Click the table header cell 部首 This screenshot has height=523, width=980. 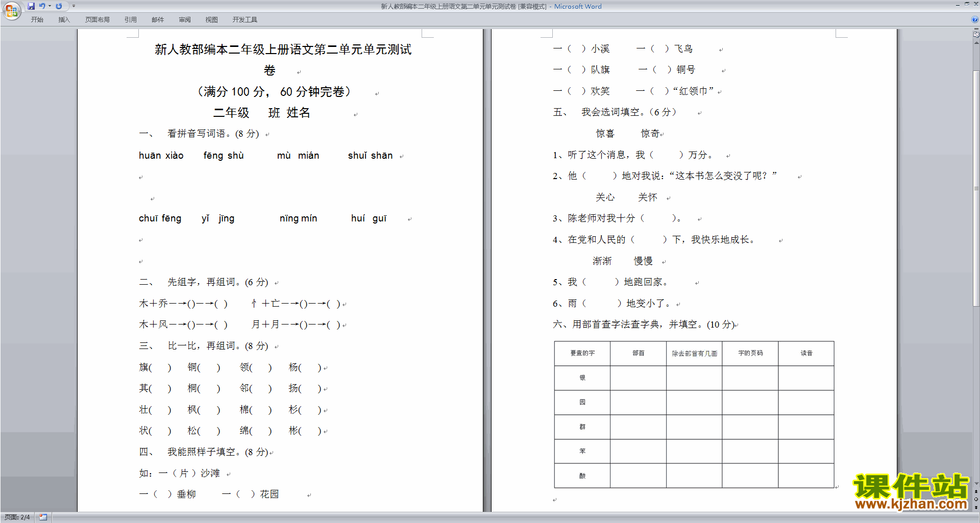click(638, 354)
